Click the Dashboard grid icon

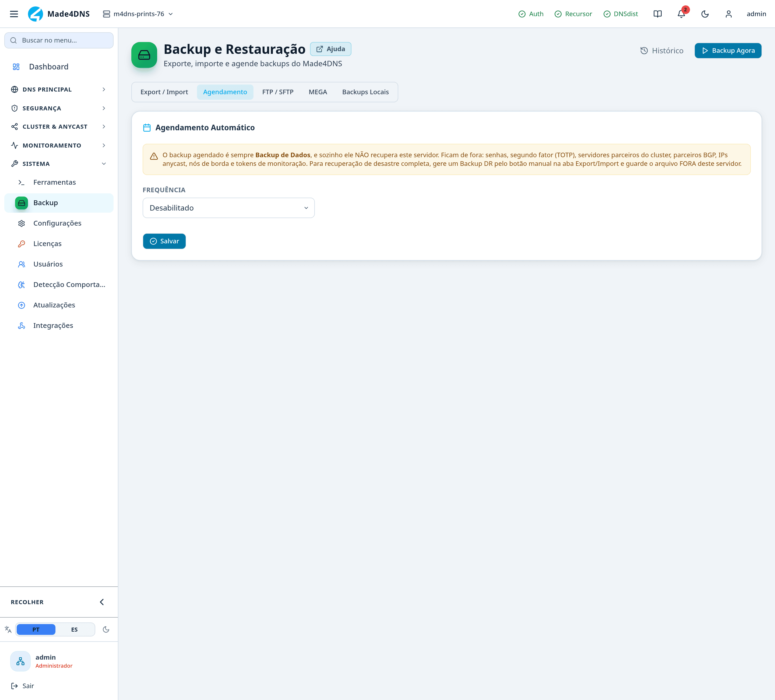pos(16,67)
